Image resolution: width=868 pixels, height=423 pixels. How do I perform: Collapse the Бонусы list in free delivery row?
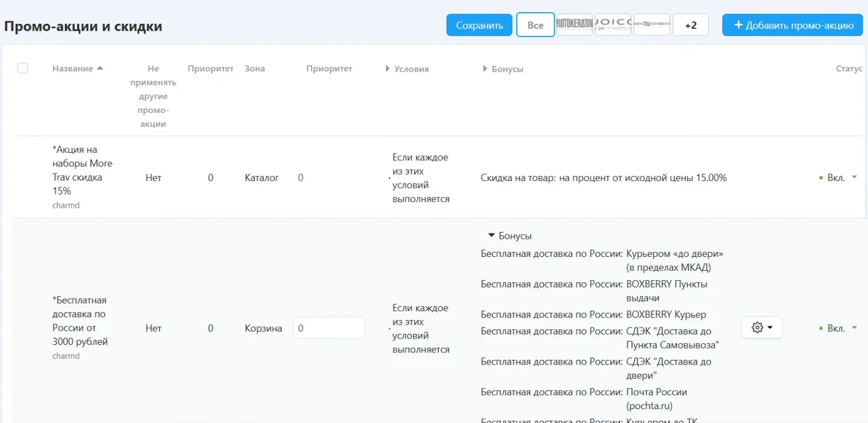492,236
